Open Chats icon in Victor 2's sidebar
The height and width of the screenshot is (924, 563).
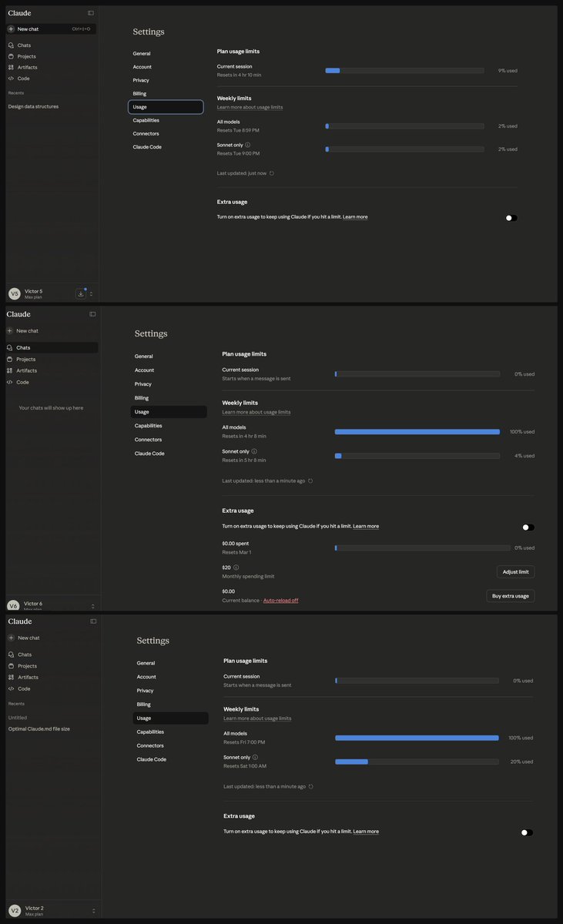[x=11, y=654]
